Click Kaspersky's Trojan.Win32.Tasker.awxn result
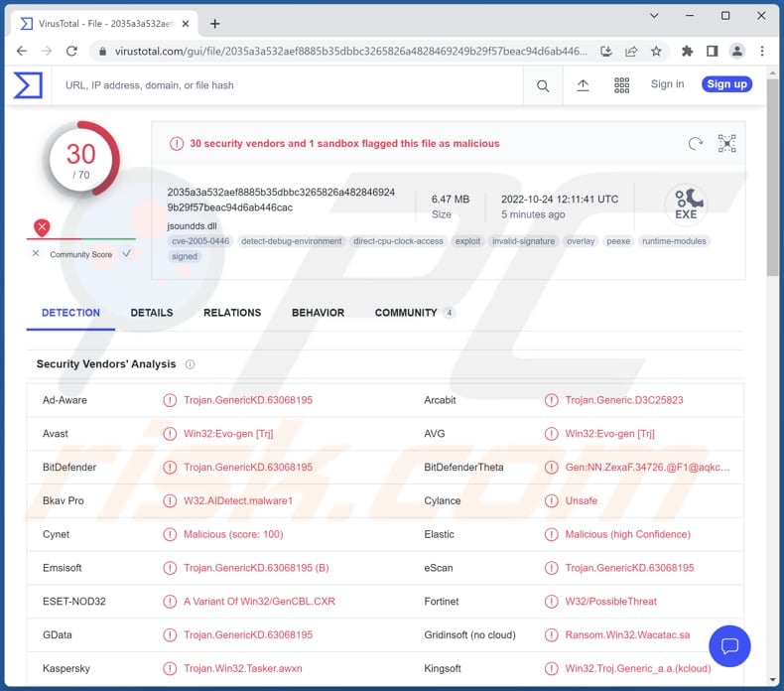Viewport: 784px width, 691px height. coord(242,668)
